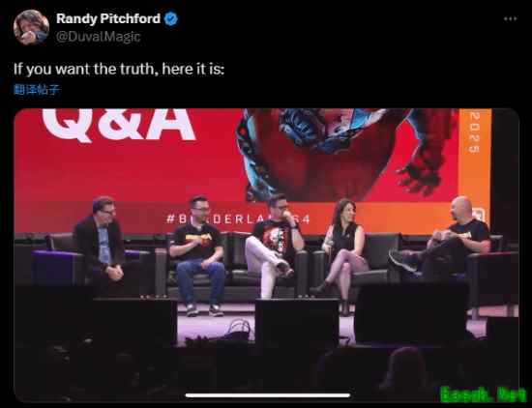Viewport: 532px width, 408px height.
Task: Open the three-dot more options menu
Action: tap(511, 19)
